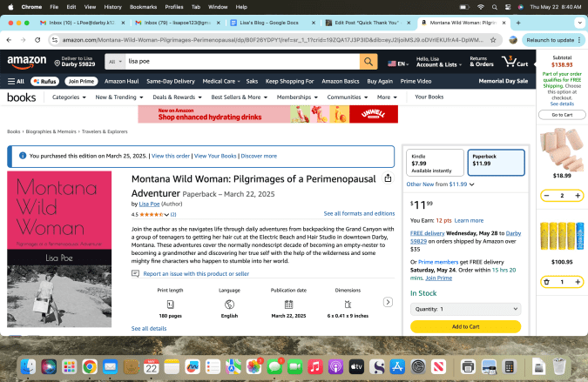
Task: Open the View this order link
Action: (170, 156)
